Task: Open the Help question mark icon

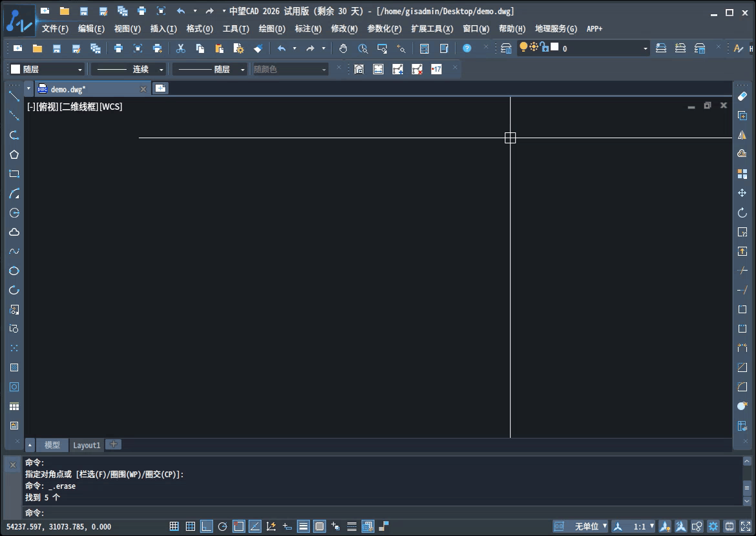Action: pyautogui.click(x=467, y=48)
